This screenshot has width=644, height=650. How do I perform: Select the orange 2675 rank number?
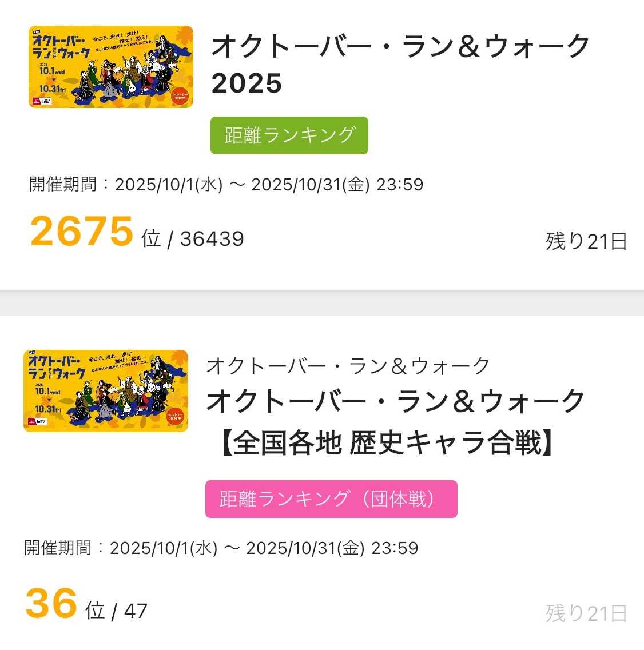tap(81, 232)
